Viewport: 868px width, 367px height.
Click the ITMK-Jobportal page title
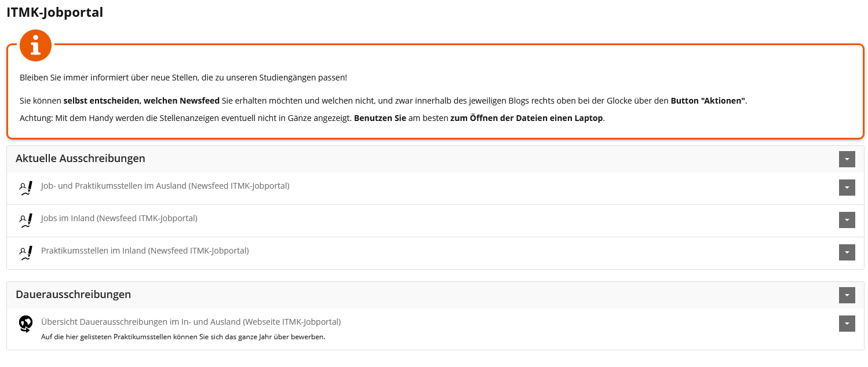[x=54, y=12]
